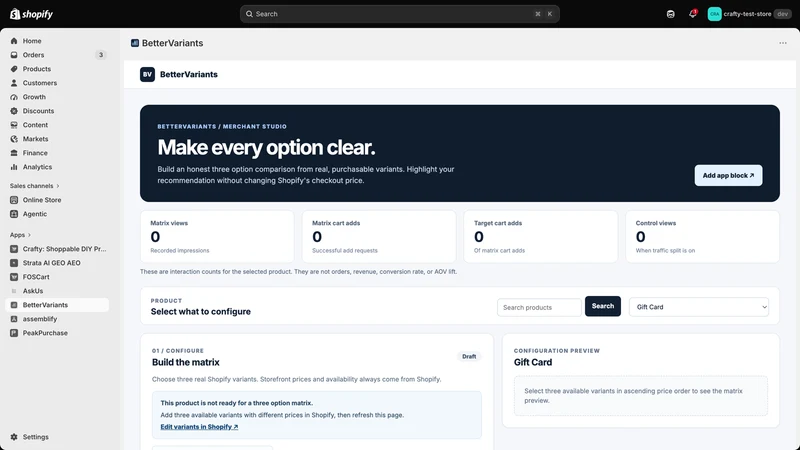Click the Control views stat card
The image size is (800, 450).
coord(702,237)
